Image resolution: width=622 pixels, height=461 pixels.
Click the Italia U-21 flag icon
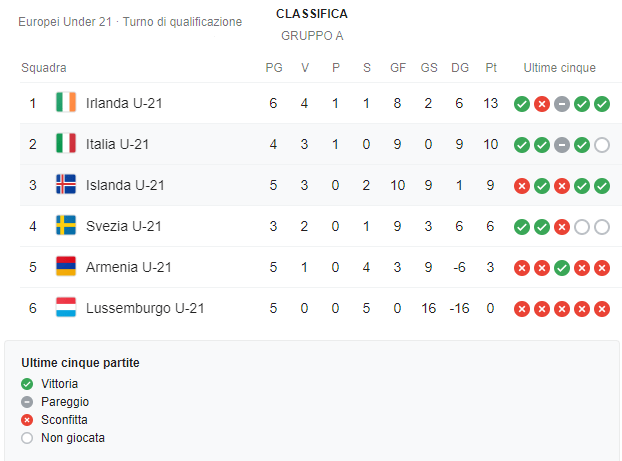(x=66, y=144)
